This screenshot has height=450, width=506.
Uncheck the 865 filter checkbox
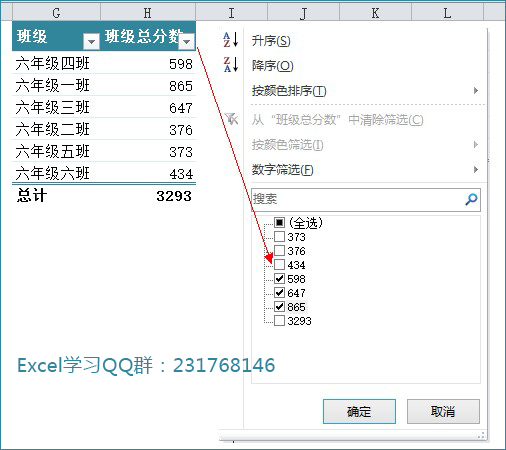coord(279,306)
